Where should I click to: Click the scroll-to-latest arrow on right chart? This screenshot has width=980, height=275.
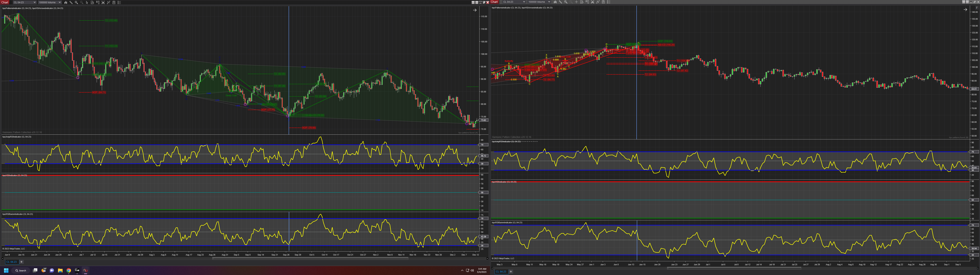tap(965, 10)
